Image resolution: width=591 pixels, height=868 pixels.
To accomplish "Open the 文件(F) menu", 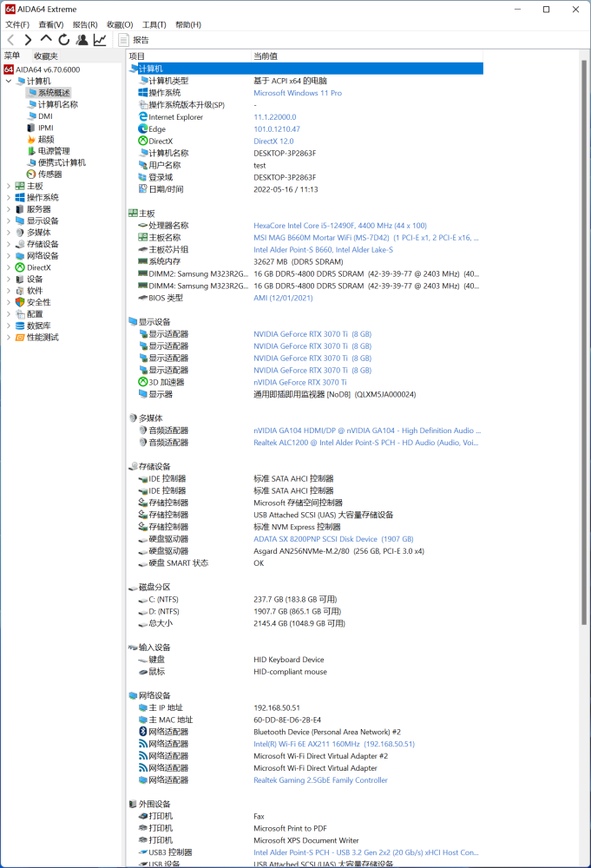I will click(x=17, y=24).
